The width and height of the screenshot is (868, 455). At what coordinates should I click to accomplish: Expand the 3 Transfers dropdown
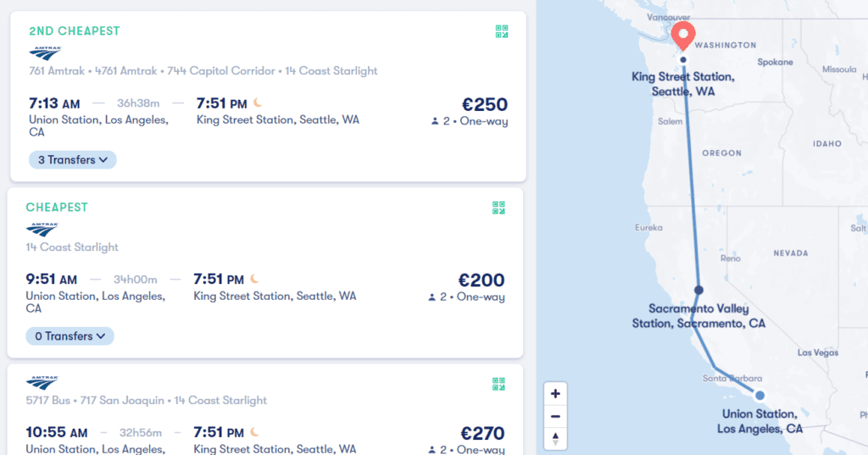(73, 160)
